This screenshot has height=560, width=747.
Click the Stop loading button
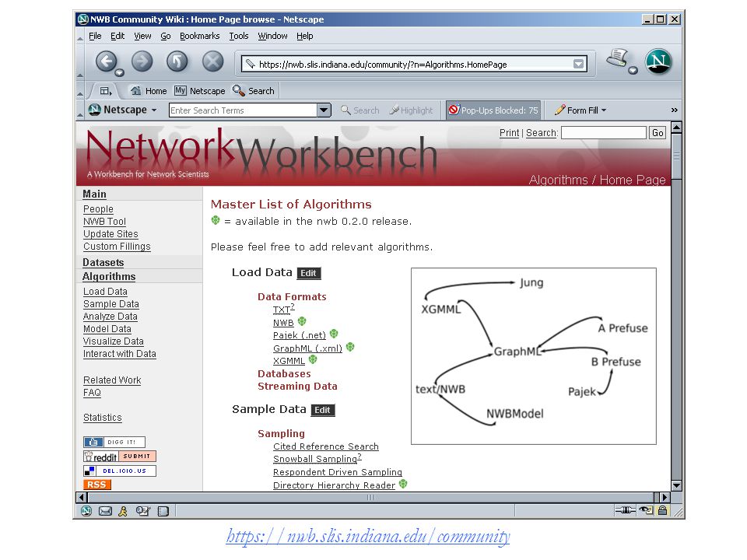213,61
